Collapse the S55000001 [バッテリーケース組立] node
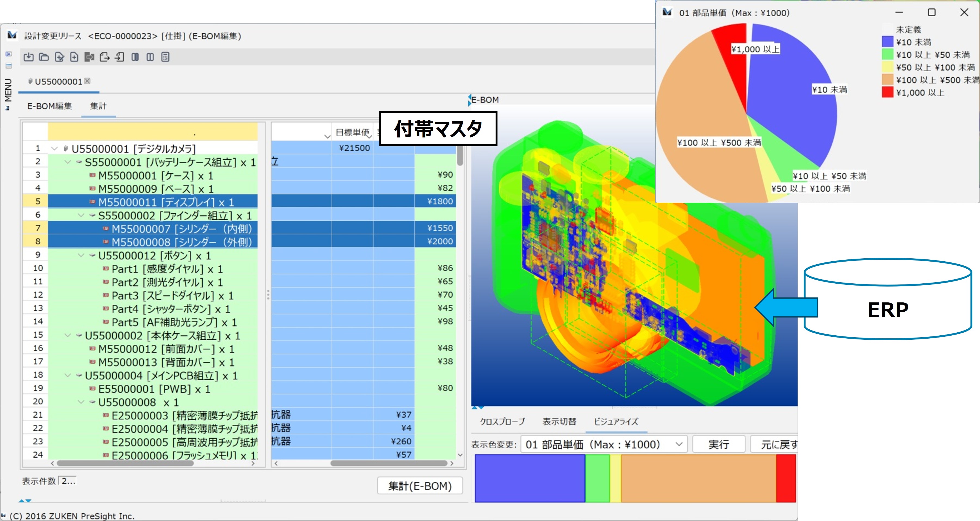980x521 pixels. pos(68,162)
